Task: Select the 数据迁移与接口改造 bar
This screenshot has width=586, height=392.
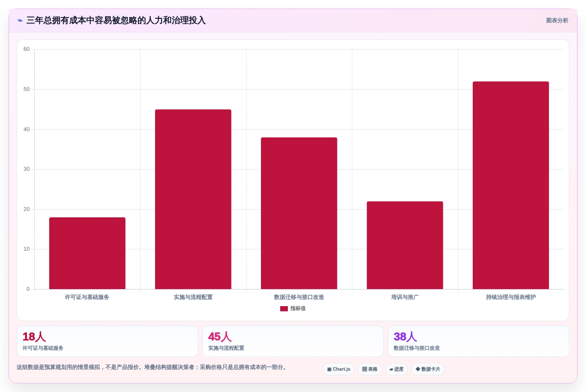Action: pos(299,213)
